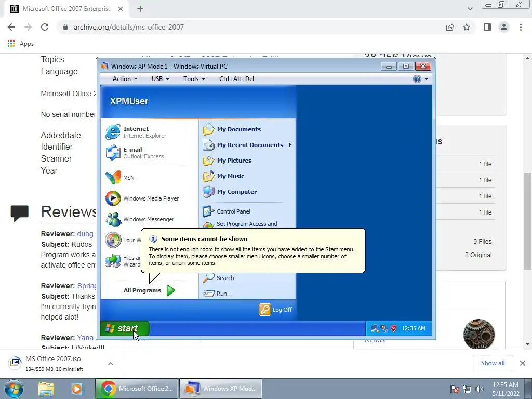Click the Tour Windows XP icon

(x=113, y=240)
